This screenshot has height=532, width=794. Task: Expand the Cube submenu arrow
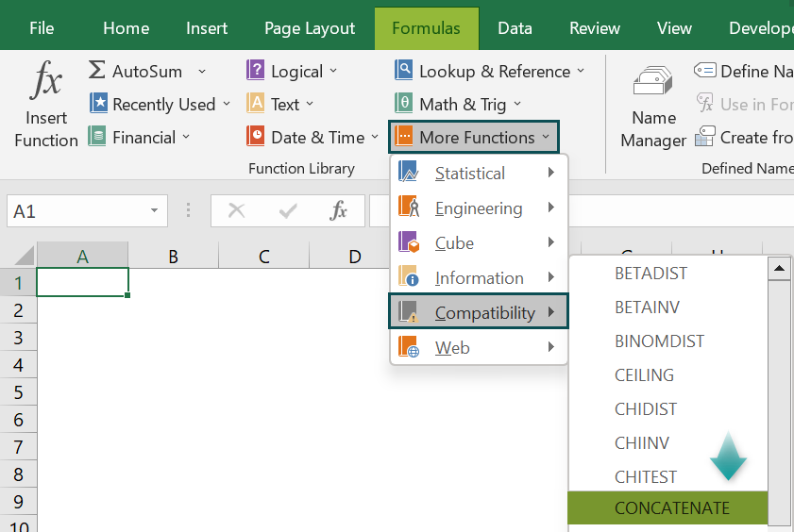tap(551, 242)
